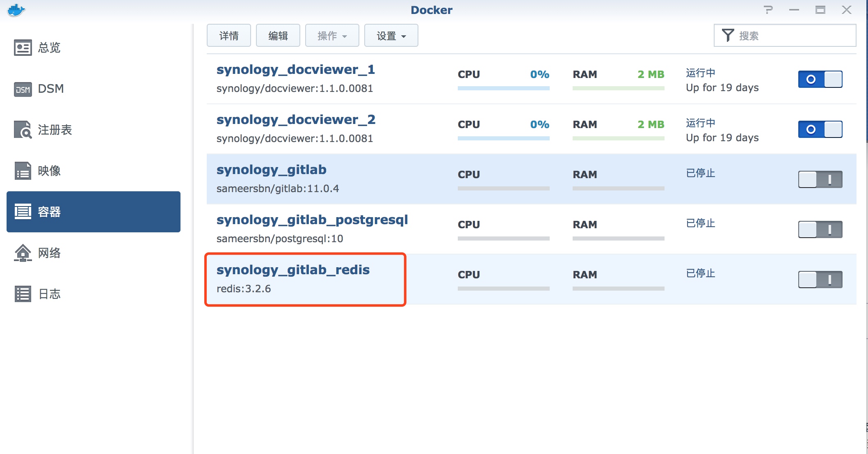
Task: Go to 映像 image section
Action: tap(49, 171)
